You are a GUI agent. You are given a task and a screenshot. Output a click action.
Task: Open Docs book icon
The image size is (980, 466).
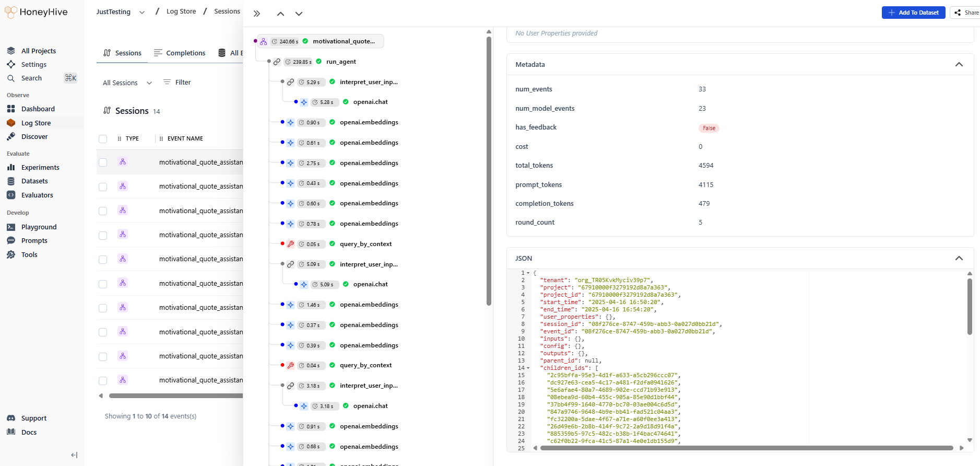click(11, 432)
